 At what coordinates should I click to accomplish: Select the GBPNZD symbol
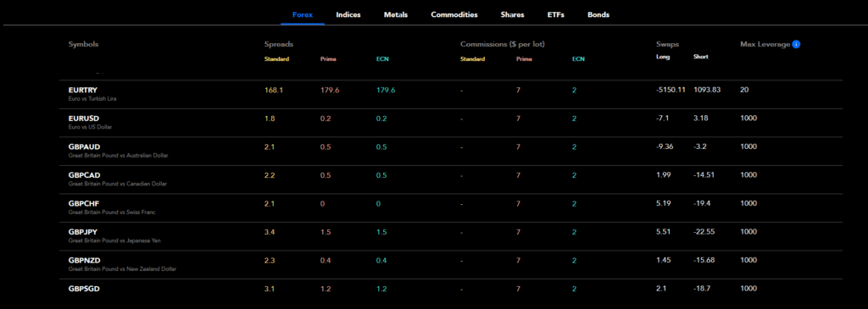(x=84, y=261)
